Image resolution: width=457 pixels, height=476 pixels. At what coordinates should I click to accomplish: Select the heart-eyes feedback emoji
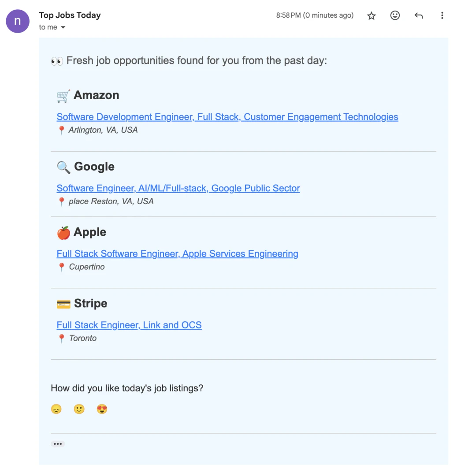pos(102,409)
